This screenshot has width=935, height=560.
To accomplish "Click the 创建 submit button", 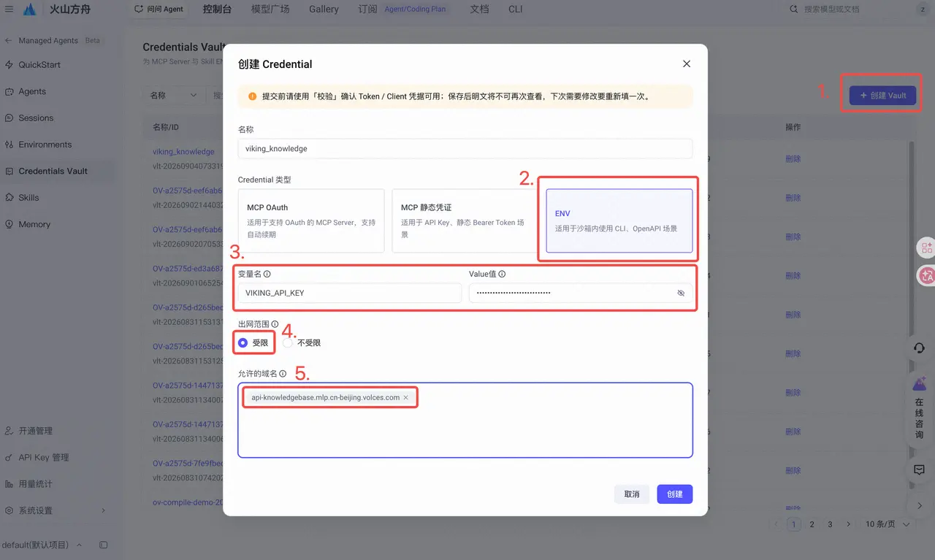I will point(674,494).
